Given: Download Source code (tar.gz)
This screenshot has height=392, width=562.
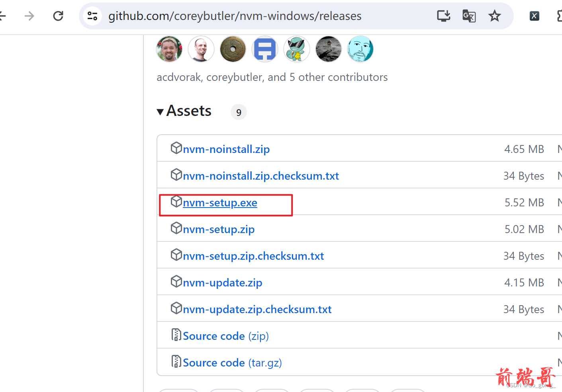Looking at the screenshot, I should coord(232,363).
